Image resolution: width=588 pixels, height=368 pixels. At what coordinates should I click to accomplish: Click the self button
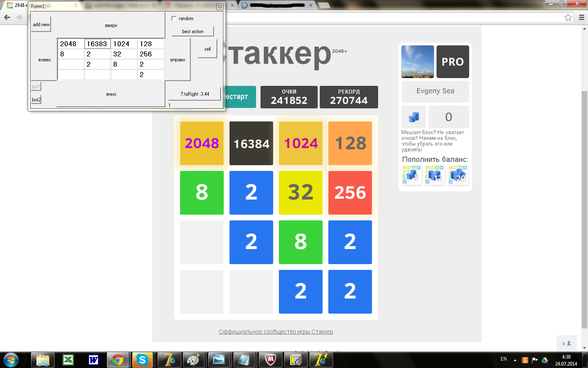(x=207, y=49)
